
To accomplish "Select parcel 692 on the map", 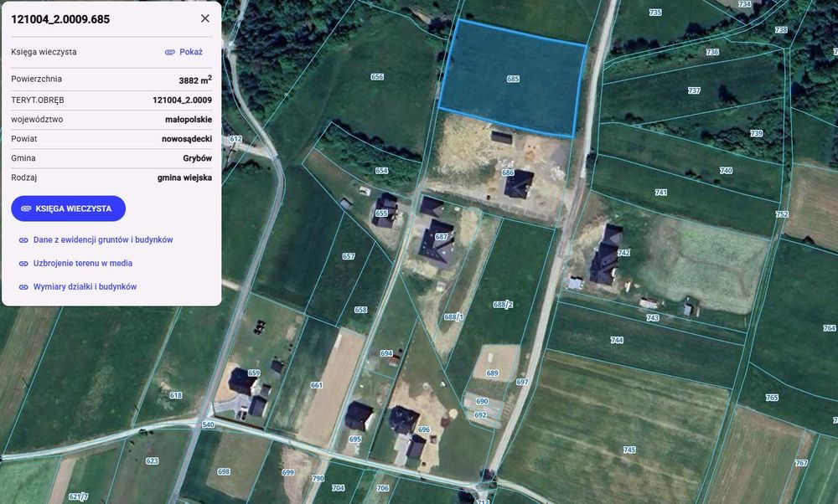I will click(480, 415).
